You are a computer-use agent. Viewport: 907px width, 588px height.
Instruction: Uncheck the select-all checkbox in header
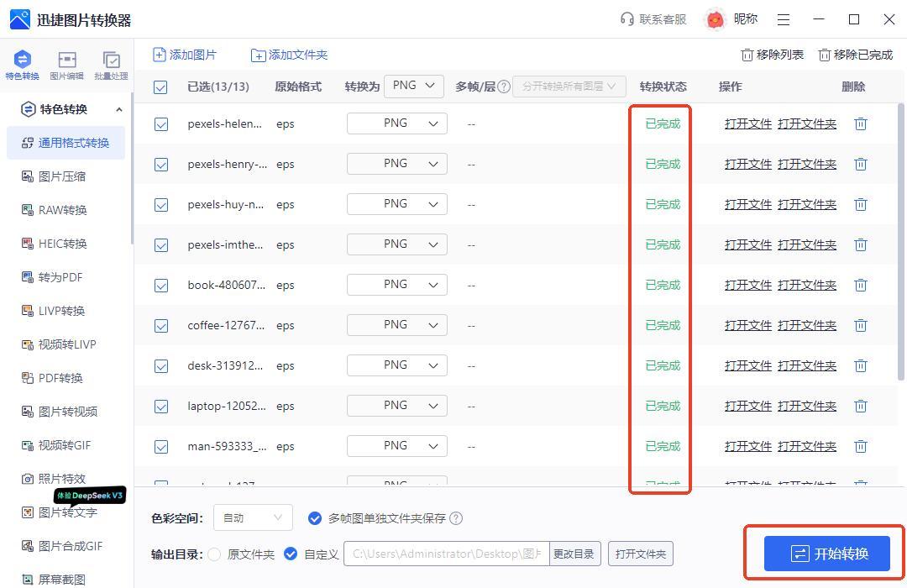coord(160,87)
